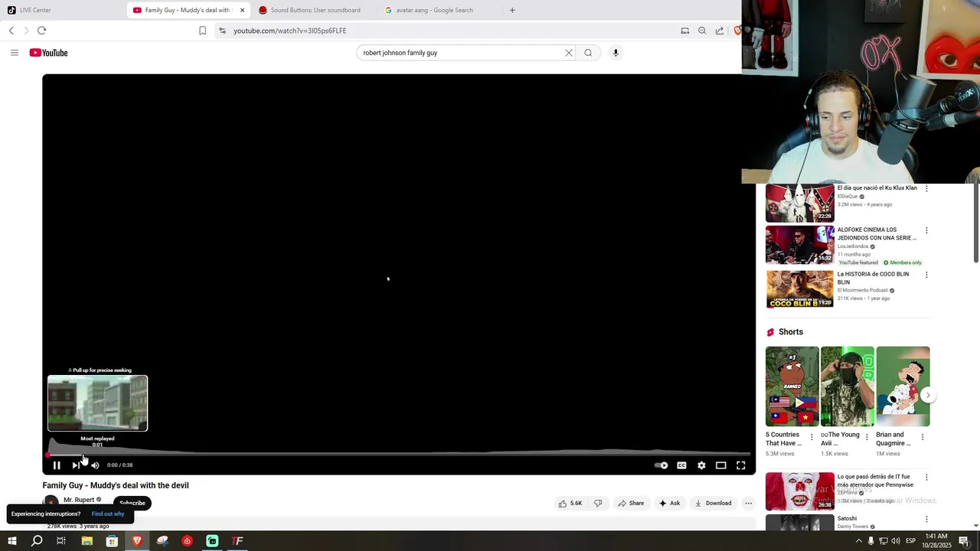
Task: Open File Explorer from taskbar
Action: [x=87, y=541]
